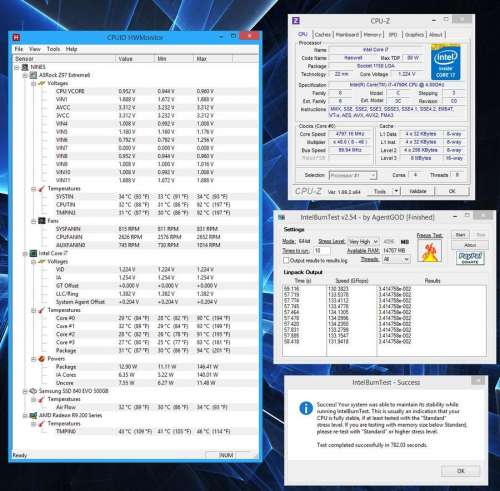Select CPU VCORE voltage row

click(135, 91)
